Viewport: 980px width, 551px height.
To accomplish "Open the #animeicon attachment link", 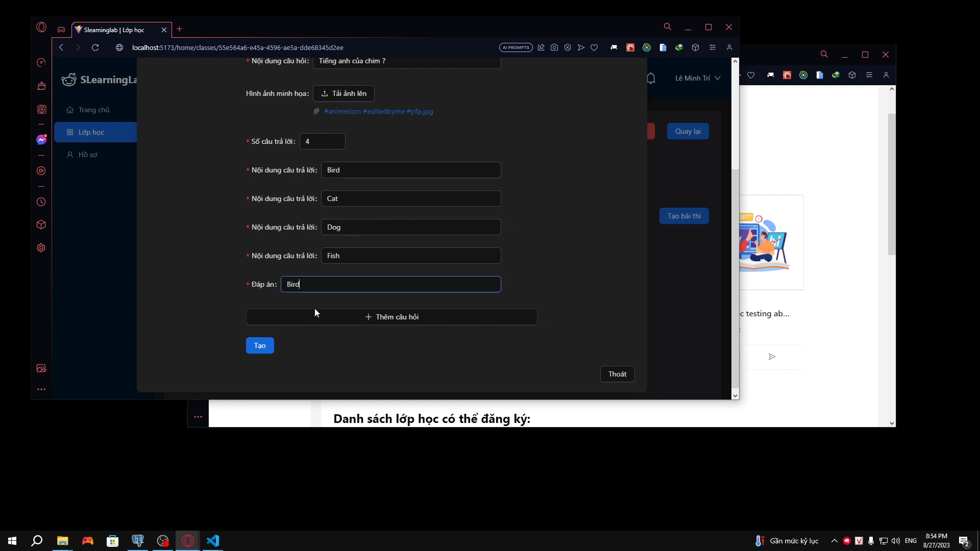I will (x=342, y=112).
